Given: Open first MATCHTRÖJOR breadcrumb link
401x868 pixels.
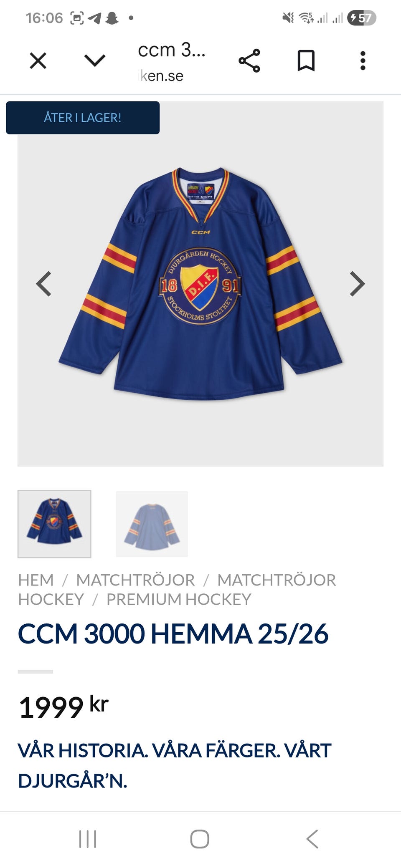Looking at the screenshot, I should pyautogui.click(x=135, y=580).
